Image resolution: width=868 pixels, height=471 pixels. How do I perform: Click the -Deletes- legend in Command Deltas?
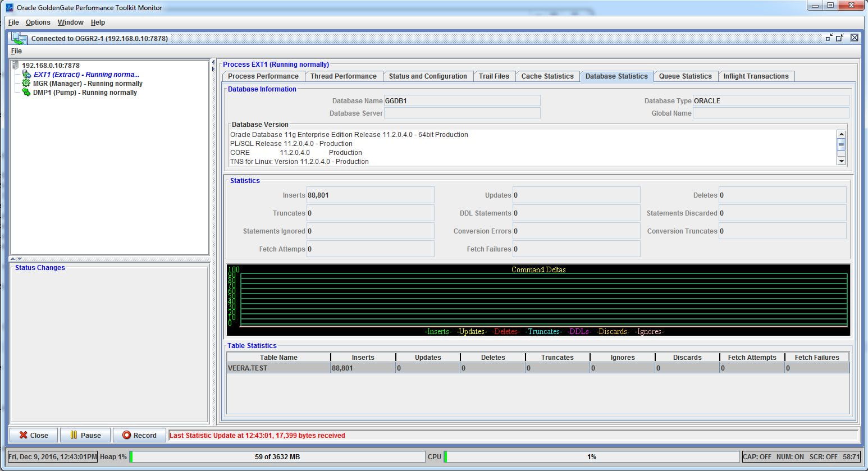[x=506, y=332]
